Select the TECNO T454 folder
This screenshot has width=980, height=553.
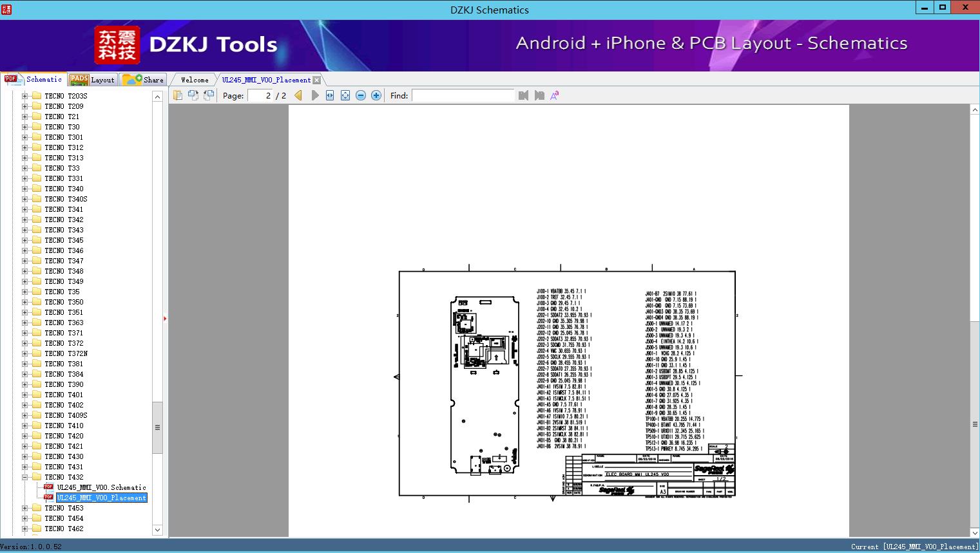pyautogui.click(x=64, y=518)
